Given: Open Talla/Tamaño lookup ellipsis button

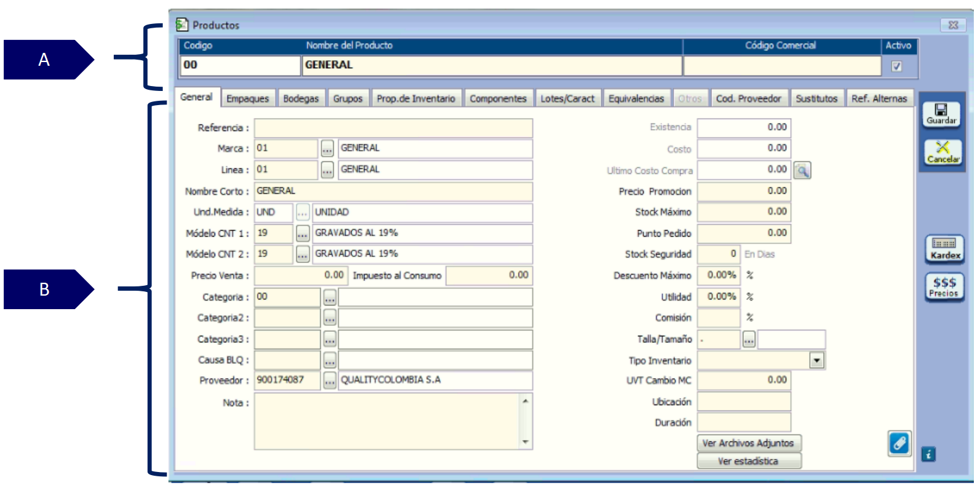Looking at the screenshot, I should click(x=749, y=339).
